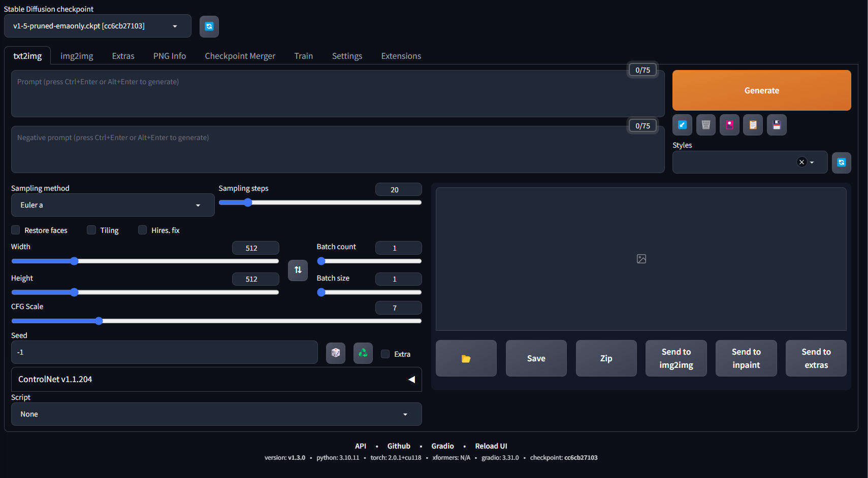Reuse last seed with the recycle icon

pyautogui.click(x=363, y=353)
